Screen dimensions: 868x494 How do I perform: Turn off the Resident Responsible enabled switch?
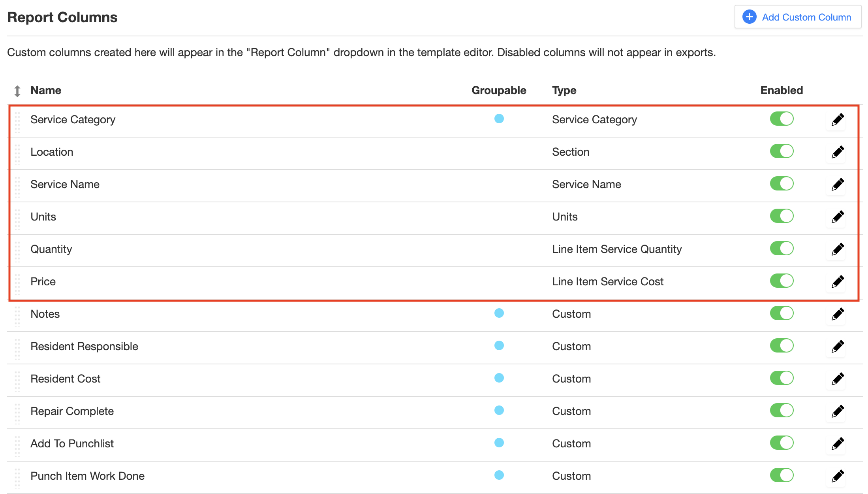pos(782,346)
